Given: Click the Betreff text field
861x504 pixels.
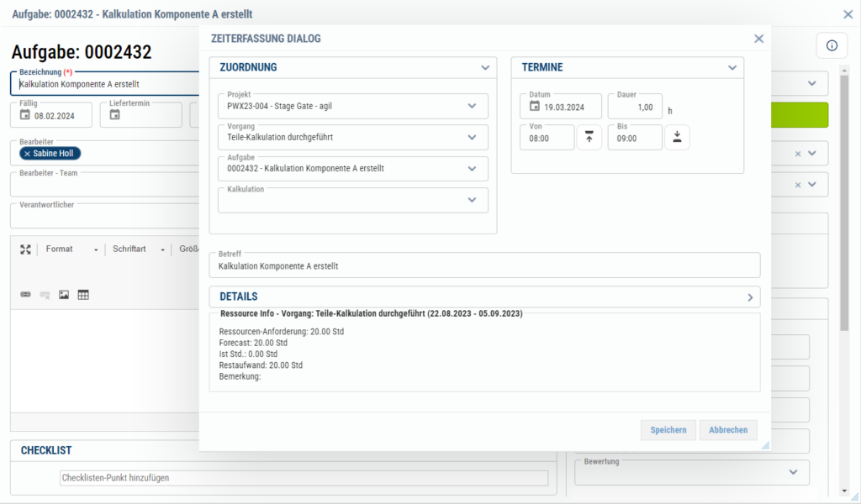Looking at the screenshot, I should pyautogui.click(x=483, y=266).
